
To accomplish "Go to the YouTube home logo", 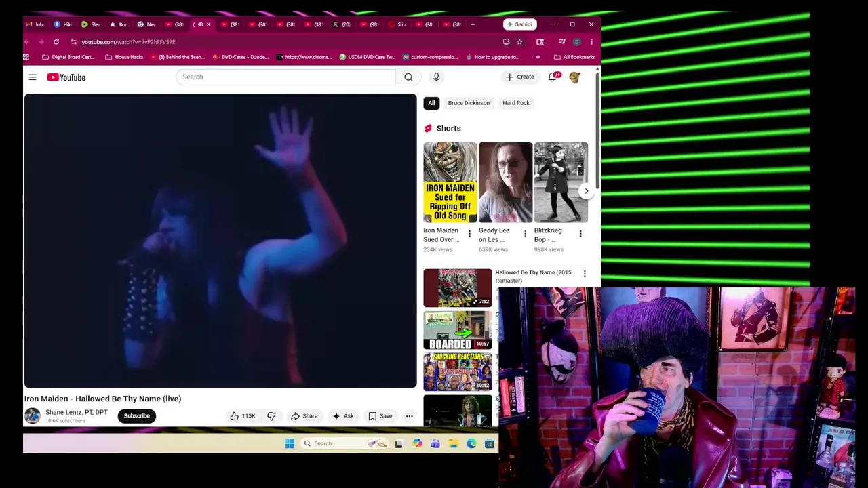I will pyautogui.click(x=66, y=77).
